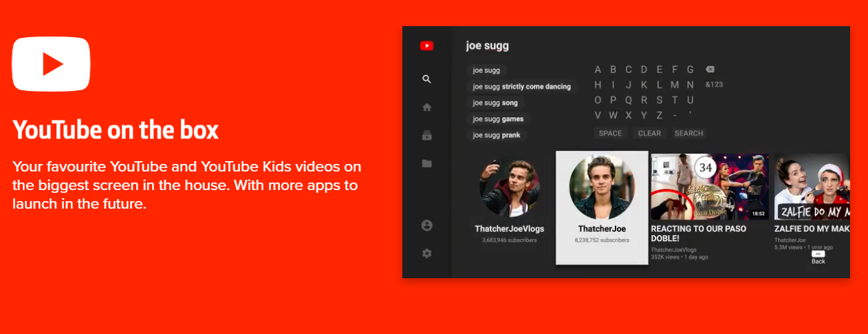The height and width of the screenshot is (334, 868).
Task: Hit the backspace key icon on keyboard
Action: [x=710, y=70]
